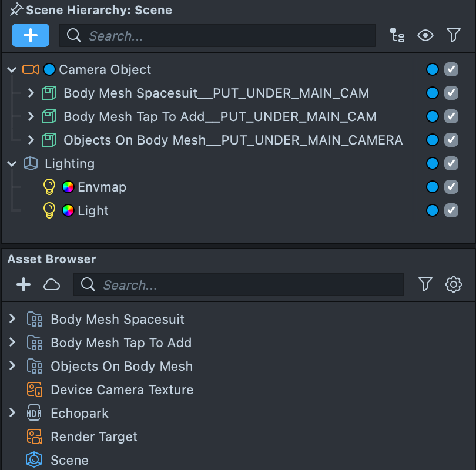Open the cloud asset library icon
The width and height of the screenshot is (476, 470).
52,285
